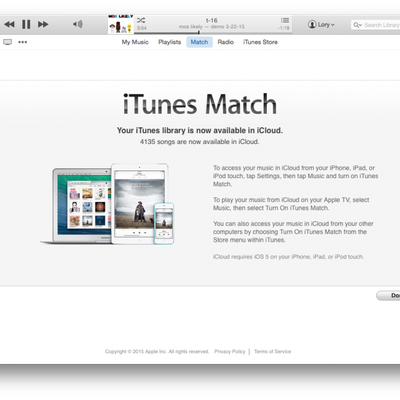The height and width of the screenshot is (400, 400).
Task: Pause the playing song
Action: point(26,24)
